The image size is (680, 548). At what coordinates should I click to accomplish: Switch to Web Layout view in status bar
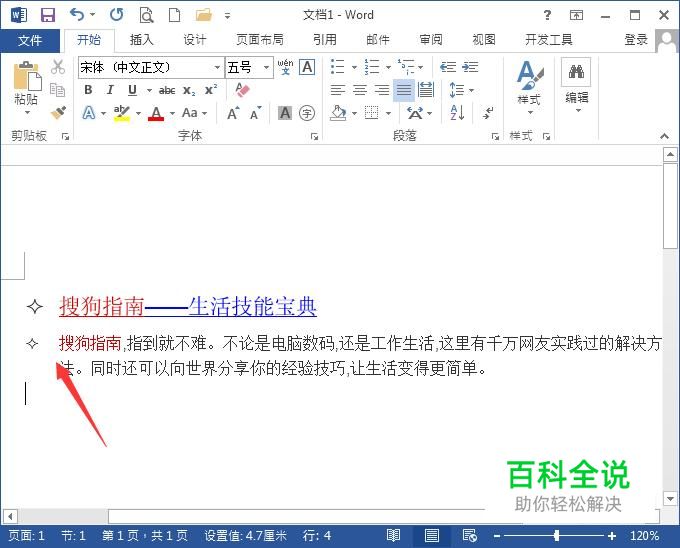tap(470, 536)
